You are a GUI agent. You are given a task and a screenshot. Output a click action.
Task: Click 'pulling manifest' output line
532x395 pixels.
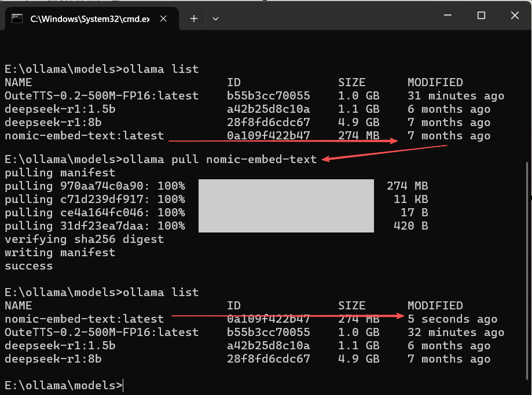[60, 173]
